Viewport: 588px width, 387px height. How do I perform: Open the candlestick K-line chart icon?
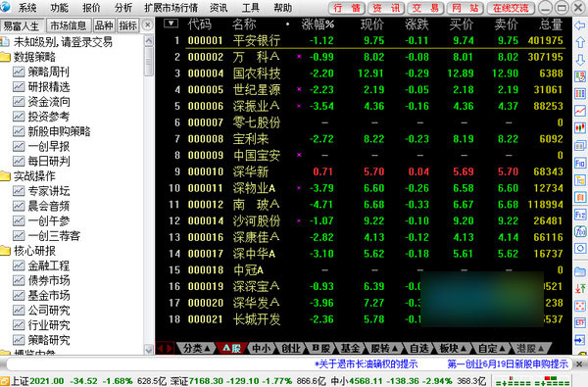[580, 128]
